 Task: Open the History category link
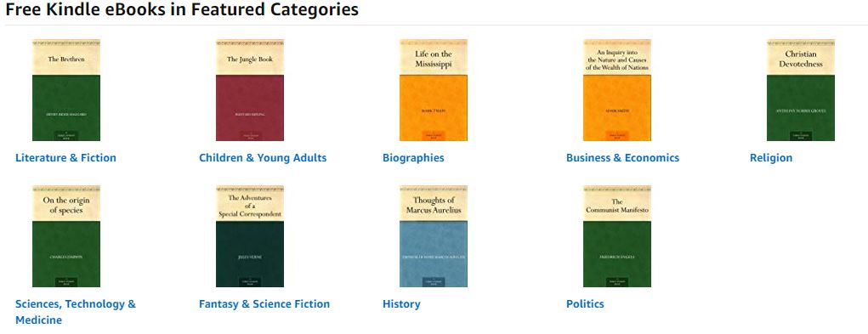(401, 303)
